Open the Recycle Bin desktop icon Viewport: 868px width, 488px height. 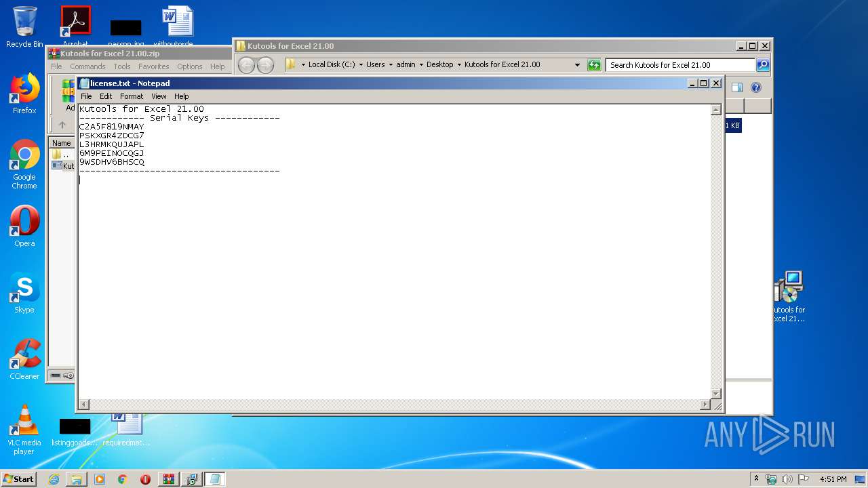pyautogui.click(x=24, y=27)
